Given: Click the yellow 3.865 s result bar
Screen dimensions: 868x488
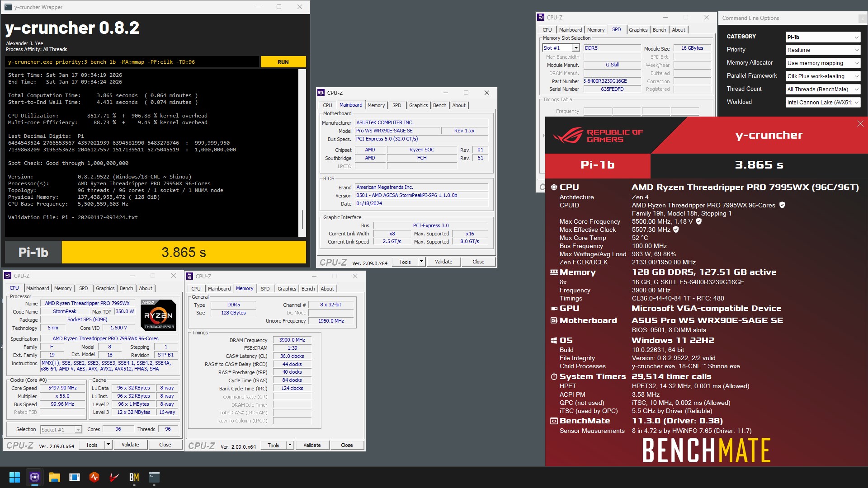Looking at the screenshot, I should tap(184, 252).
